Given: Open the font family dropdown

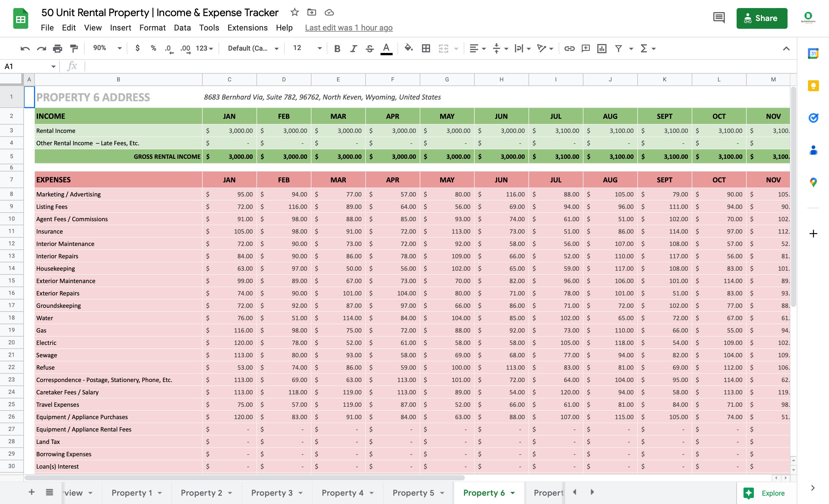Looking at the screenshot, I should point(253,48).
